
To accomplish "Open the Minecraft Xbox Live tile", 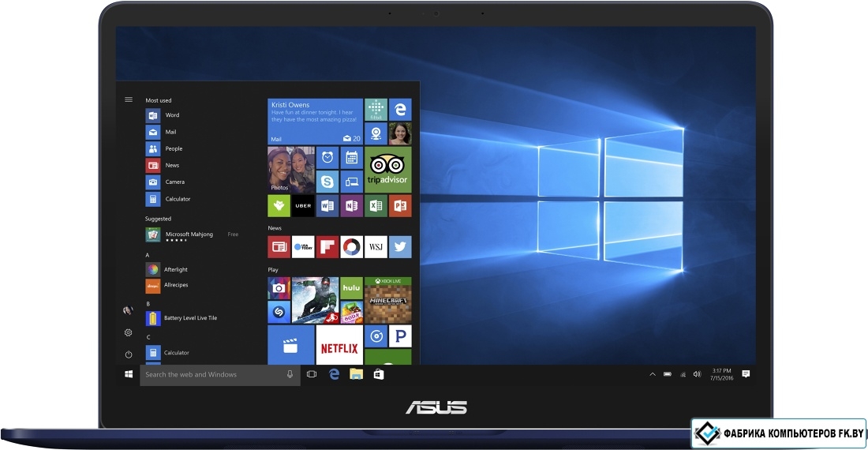I will pos(387,300).
